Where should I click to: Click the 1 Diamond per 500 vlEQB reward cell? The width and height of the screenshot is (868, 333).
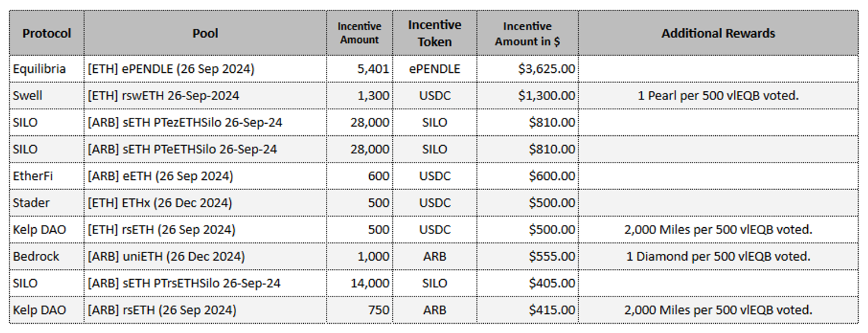[x=718, y=256]
